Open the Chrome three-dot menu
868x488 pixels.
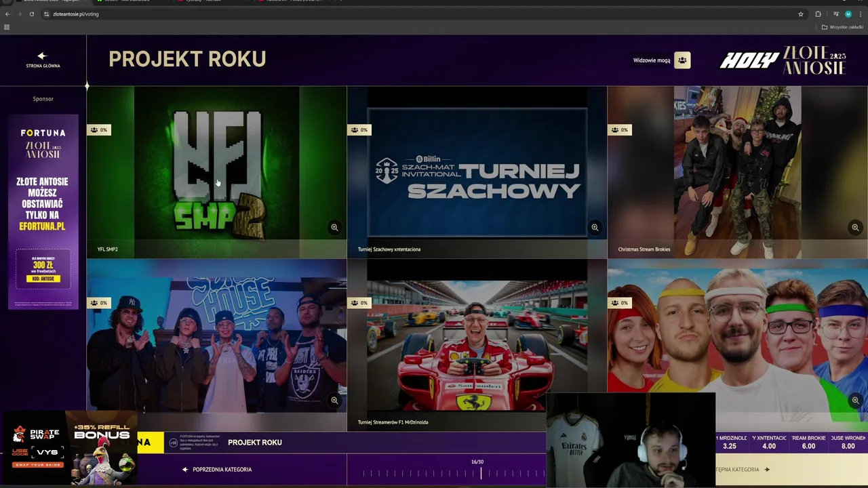pyautogui.click(x=860, y=14)
